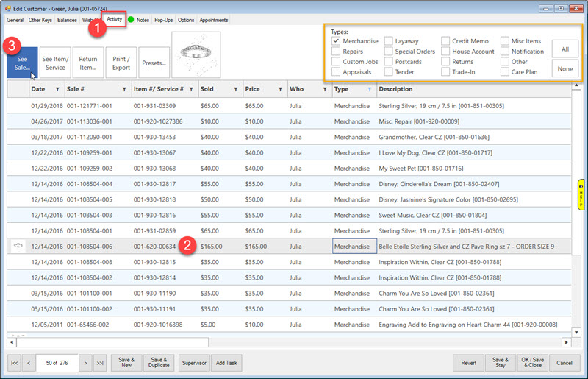
Task: Open the Who column filter dropdown
Action: [x=324, y=89]
